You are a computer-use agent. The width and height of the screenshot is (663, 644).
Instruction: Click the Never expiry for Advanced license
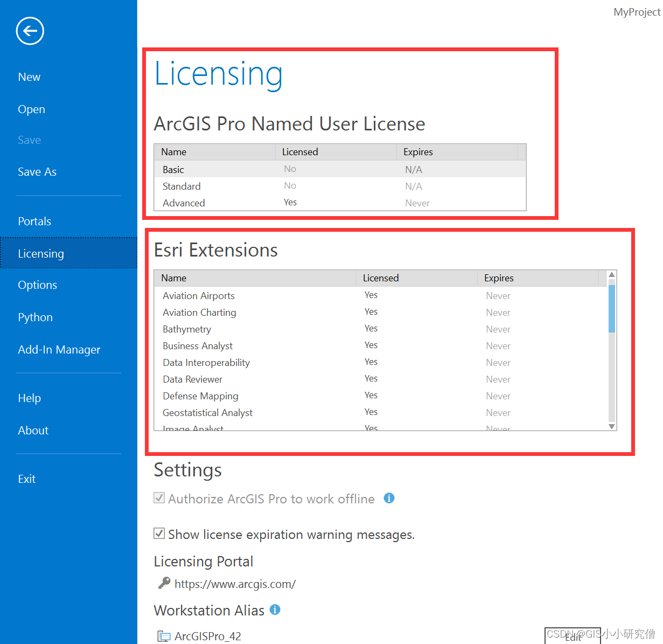417,203
